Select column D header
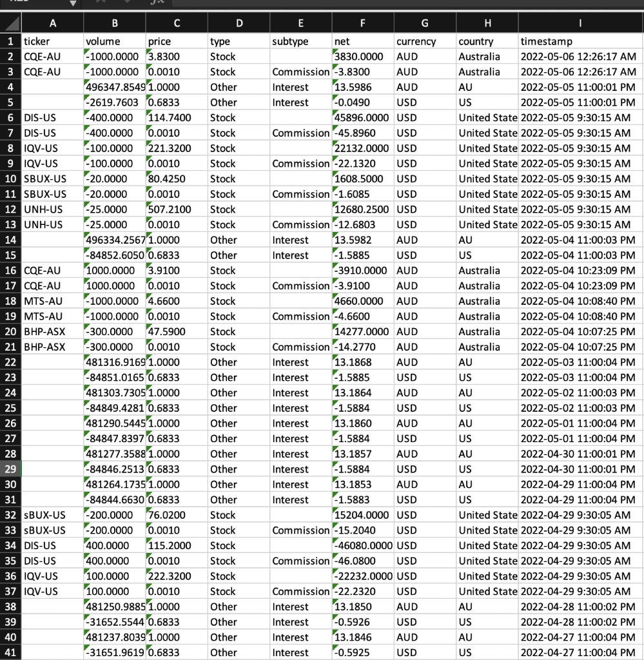644x660 pixels. point(239,23)
